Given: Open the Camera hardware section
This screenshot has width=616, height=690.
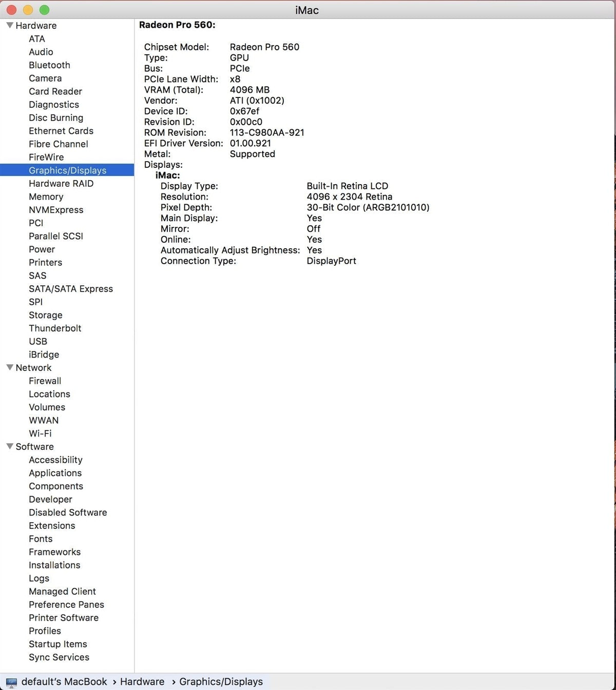Looking at the screenshot, I should [45, 78].
